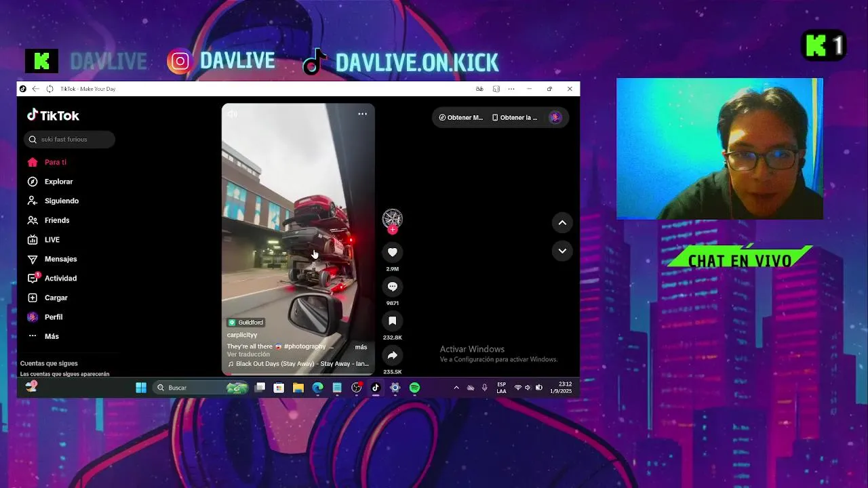Open the LIVE section
The image size is (868, 488).
click(x=43, y=239)
